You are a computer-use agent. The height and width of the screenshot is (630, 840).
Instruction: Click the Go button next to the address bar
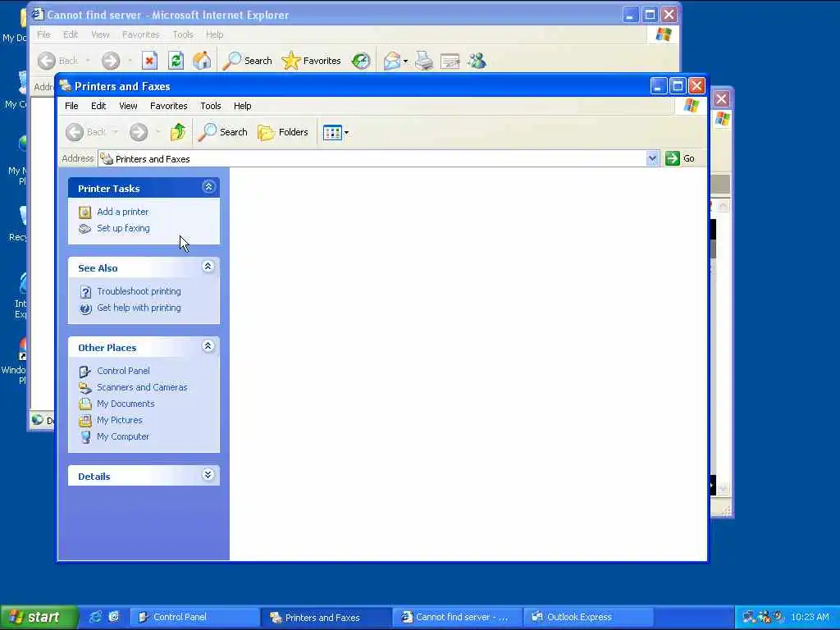tap(680, 158)
